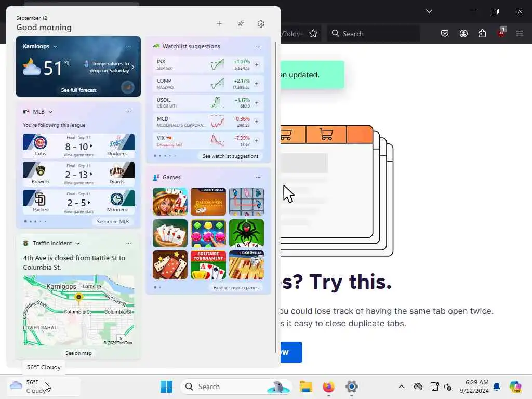Open the Kamloops traffic map
The image size is (532, 399).
pyautogui.click(x=78, y=311)
